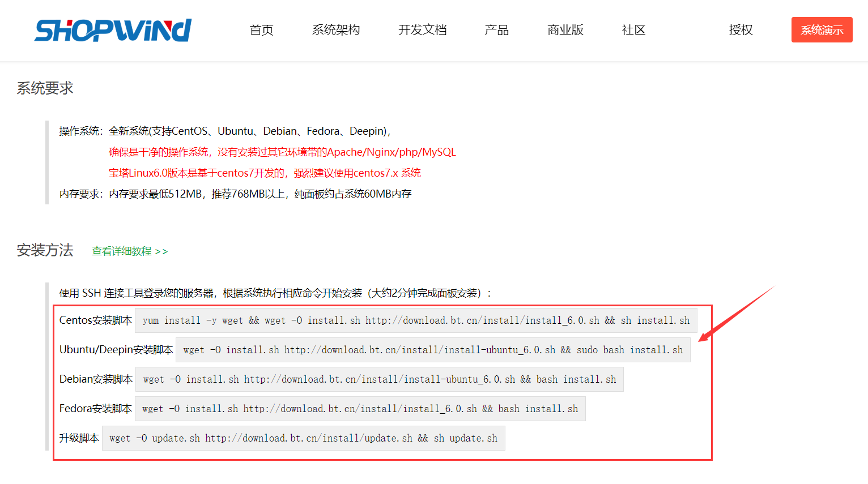Open the 开发文档 navigation item
This screenshot has width=868, height=484.
tap(423, 30)
